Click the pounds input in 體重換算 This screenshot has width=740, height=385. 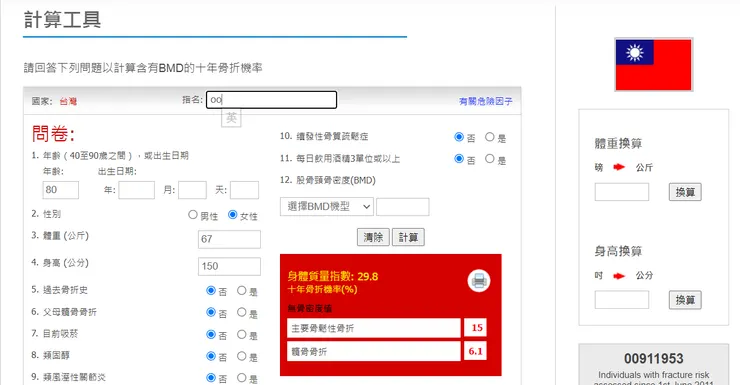pyautogui.click(x=622, y=192)
